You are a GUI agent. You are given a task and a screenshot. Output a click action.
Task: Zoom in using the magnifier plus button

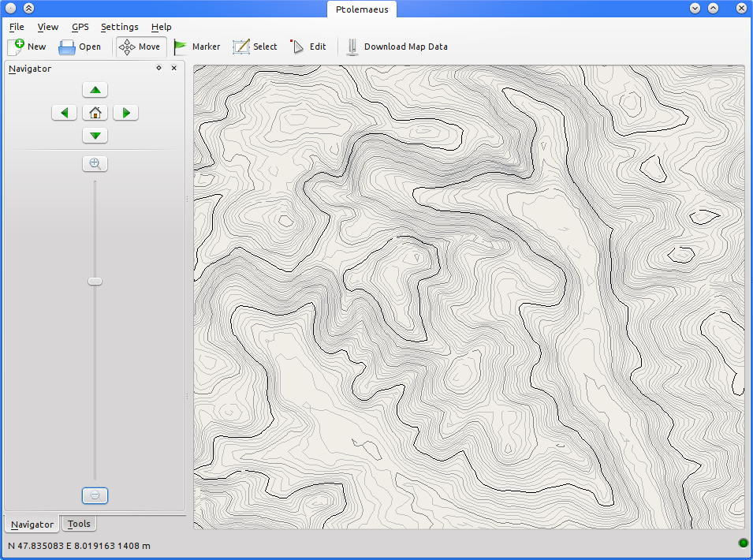95,164
